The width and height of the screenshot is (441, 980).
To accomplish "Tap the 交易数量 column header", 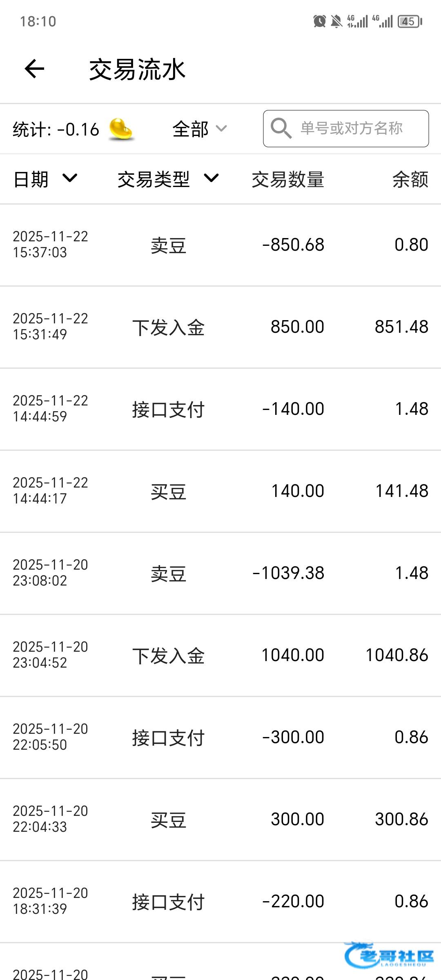I will (288, 179).
